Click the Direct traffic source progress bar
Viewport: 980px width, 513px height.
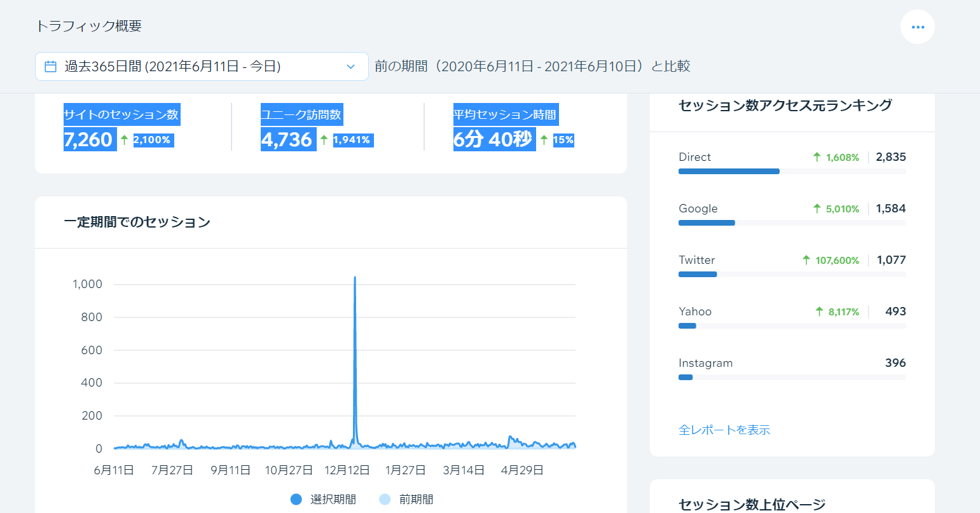(729, 172)
